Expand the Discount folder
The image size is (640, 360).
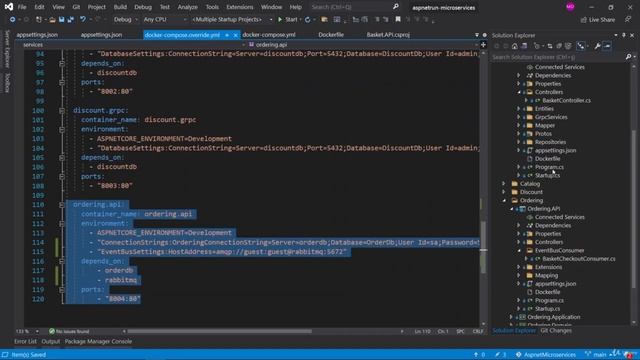[504, 192]
